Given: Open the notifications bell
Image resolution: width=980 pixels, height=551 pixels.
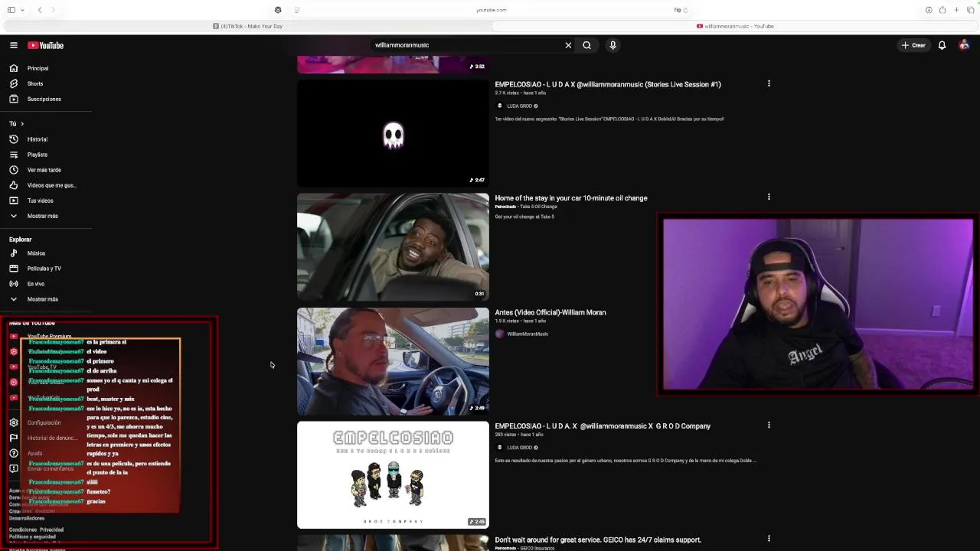Looking at the screenshot, I should coord(942,45).
